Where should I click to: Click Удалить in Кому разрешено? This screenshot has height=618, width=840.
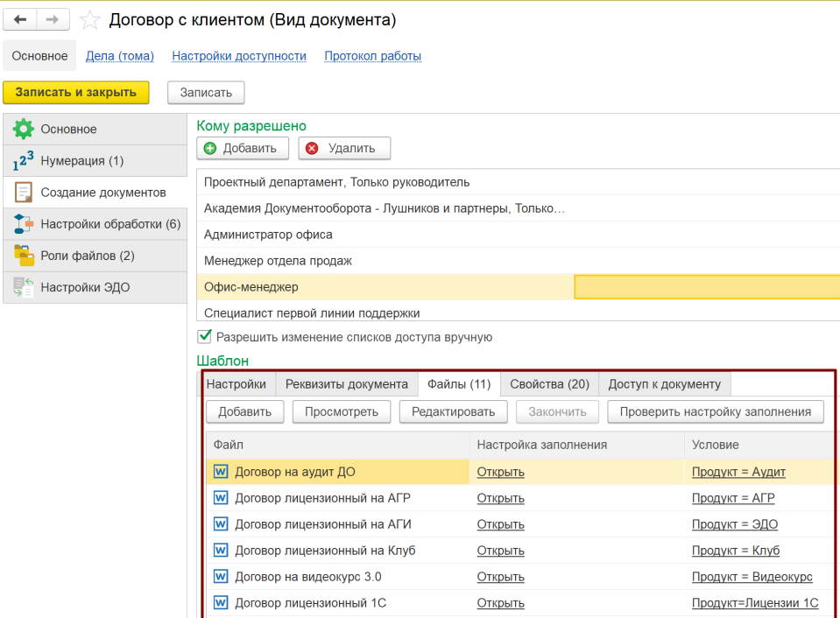tap(343, 148)
